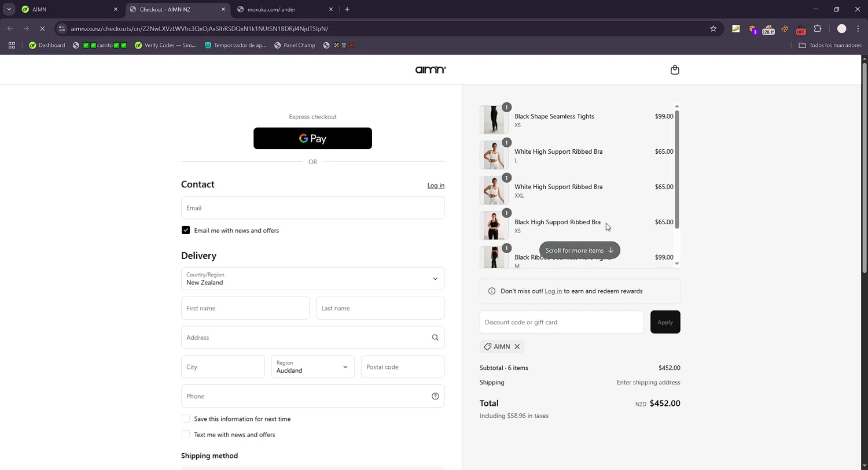Screen dimensions: 868x470
Task: Open the Panel Champ bookmark
Action: 295,45
